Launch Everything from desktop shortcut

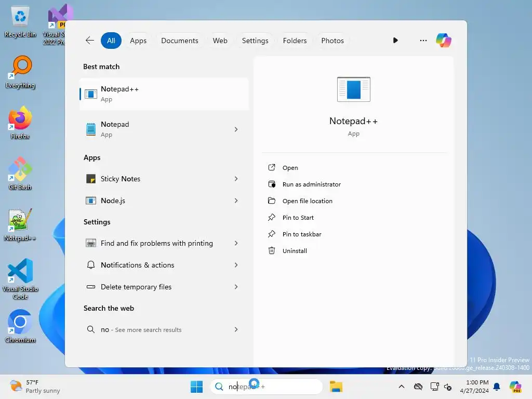click(x=20, y=72)
